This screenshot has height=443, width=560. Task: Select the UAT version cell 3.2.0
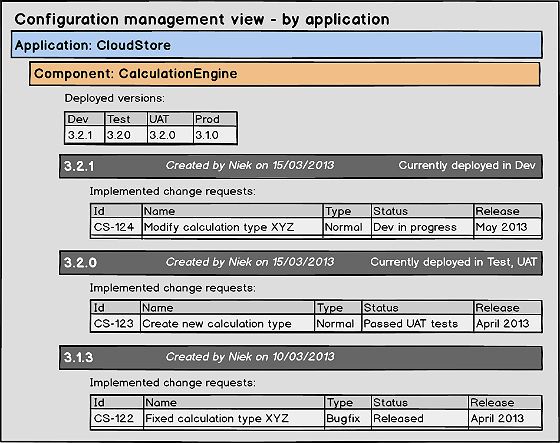coord(170,135)
